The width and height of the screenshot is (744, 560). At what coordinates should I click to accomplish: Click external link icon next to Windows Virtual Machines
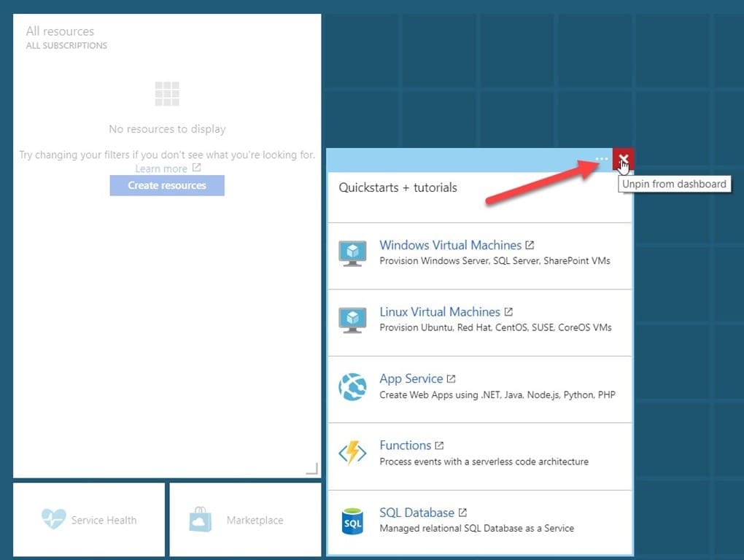click(530, 245)
